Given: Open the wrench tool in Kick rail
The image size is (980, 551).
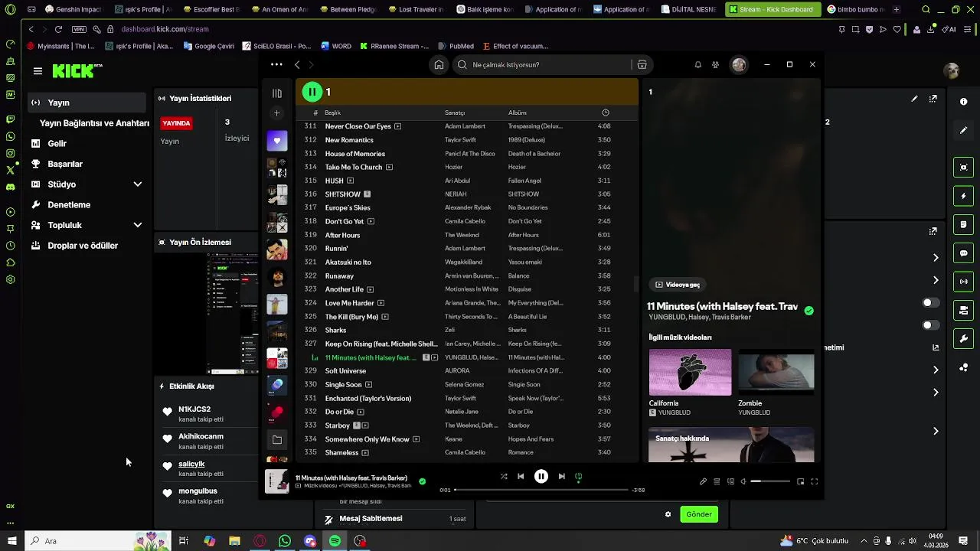Looking at the screenshot, I should pyautogui.click(x=963, y=339).
